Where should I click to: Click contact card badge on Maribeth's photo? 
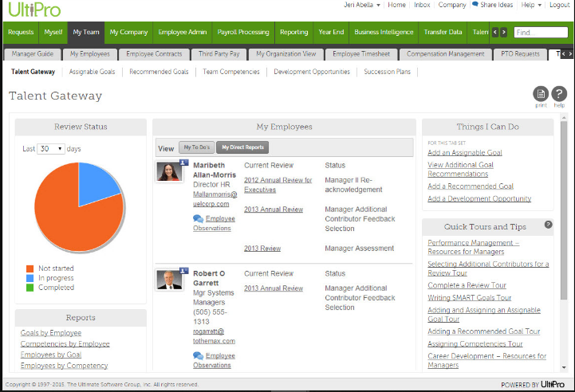184,161
